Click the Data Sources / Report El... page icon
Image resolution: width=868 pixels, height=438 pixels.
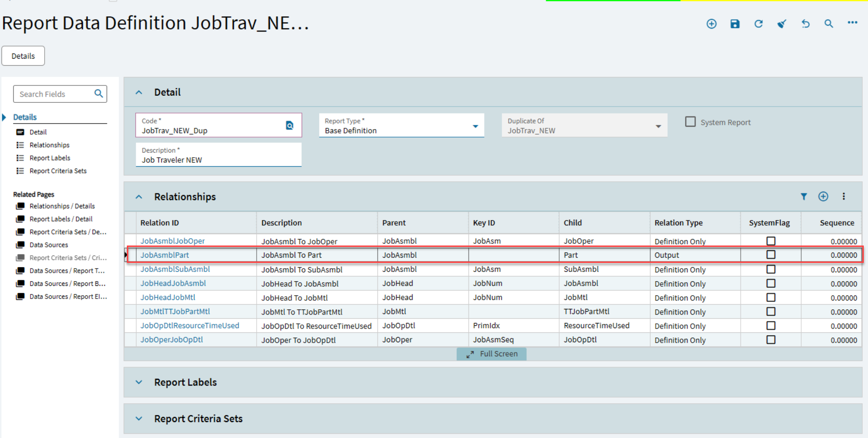20,297
